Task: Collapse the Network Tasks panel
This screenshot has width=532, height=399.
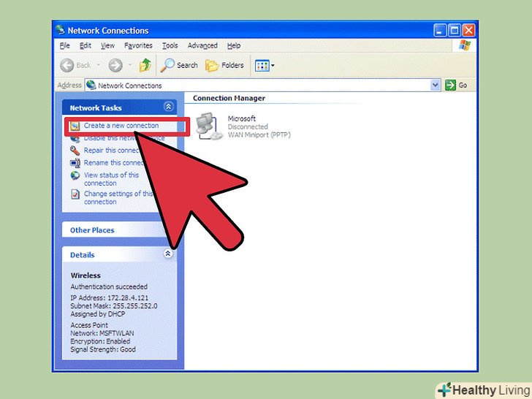Action: point(168,107)
